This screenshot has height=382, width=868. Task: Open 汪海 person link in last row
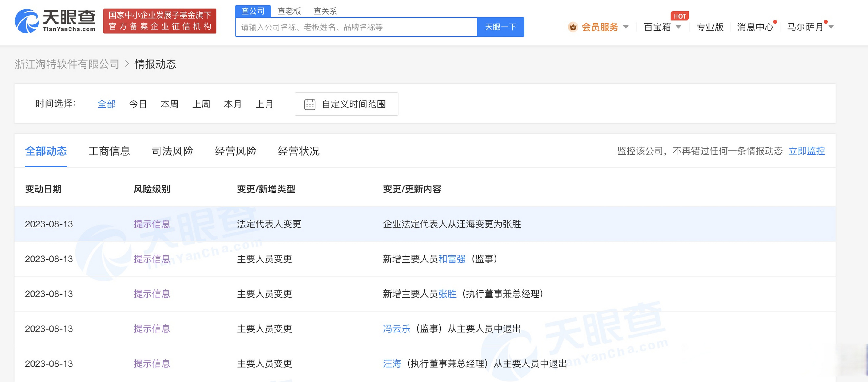[392, 364]
